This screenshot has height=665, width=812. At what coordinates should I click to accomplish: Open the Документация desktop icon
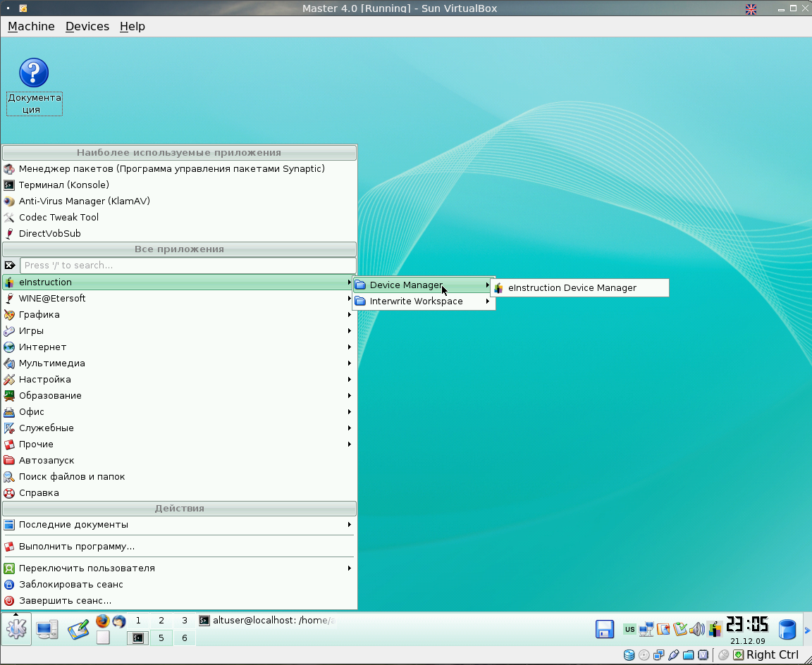pos(34,86)
